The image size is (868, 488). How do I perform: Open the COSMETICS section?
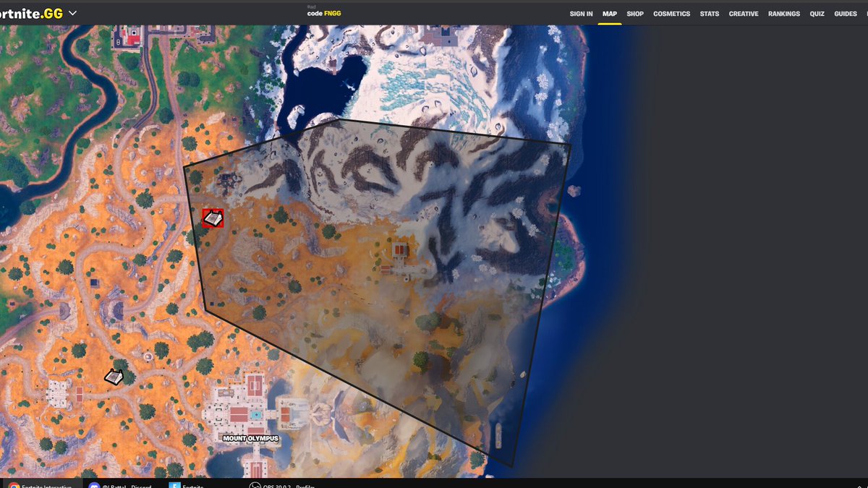click(x=672, y=14)
